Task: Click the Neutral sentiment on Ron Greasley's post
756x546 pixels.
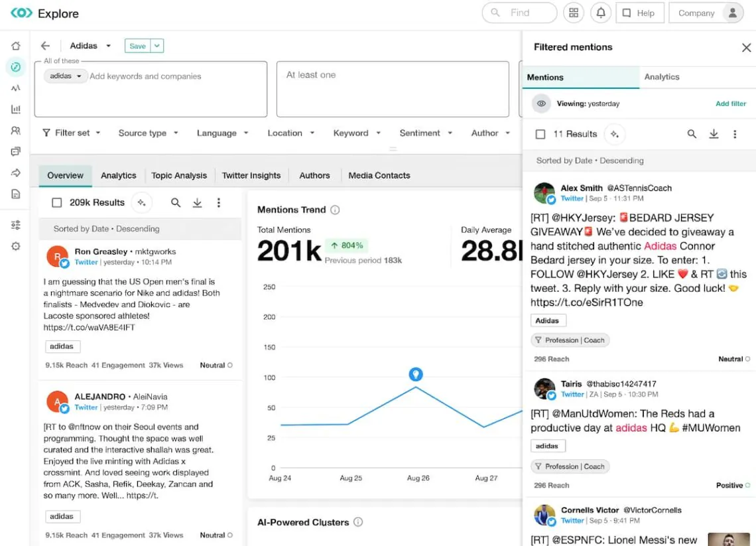Action: pyautogui.click(x=216, y=365)
